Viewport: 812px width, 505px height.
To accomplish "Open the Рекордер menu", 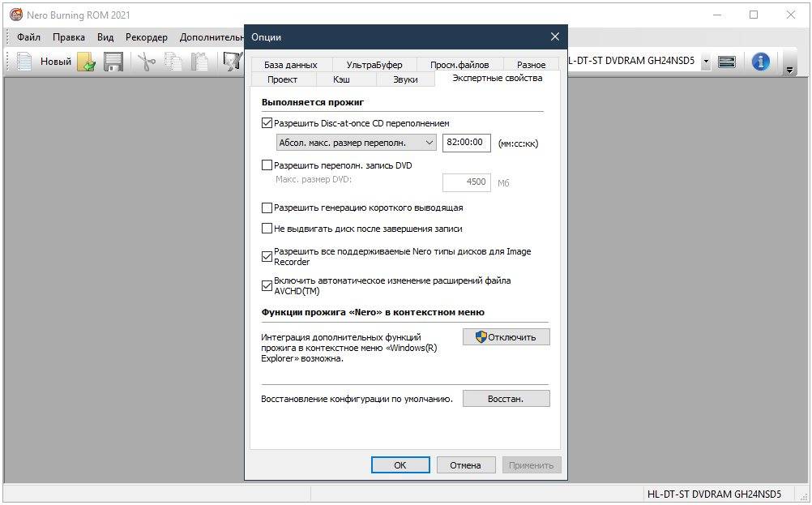I will (x=147, y=37).
